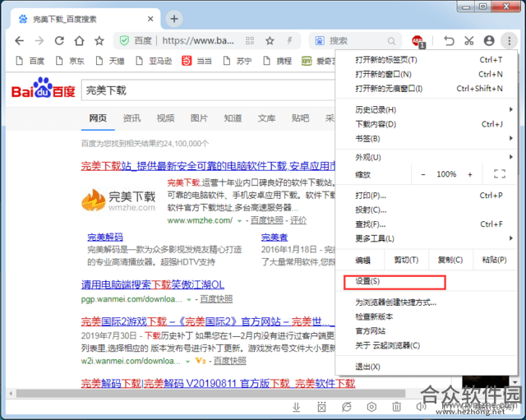Click the browser back arrow
The height and width of the screenshot is (420, 526).
[20, 41]
